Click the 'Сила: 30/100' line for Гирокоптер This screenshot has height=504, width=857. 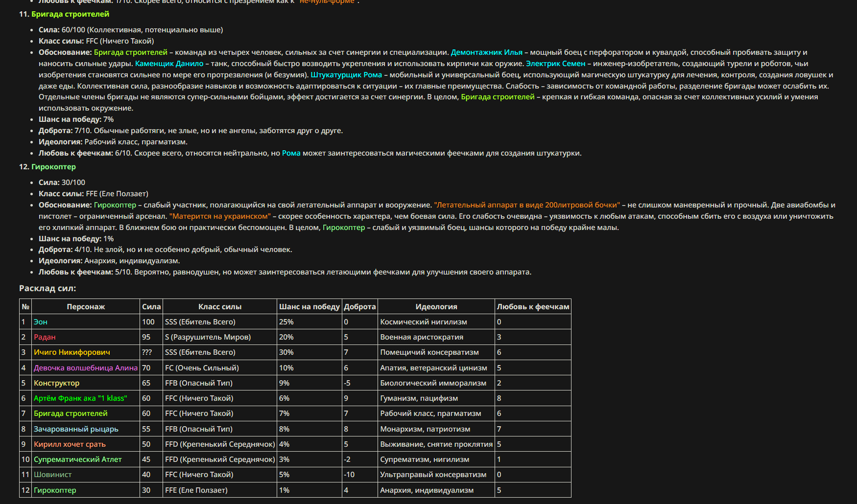point(62,183)
